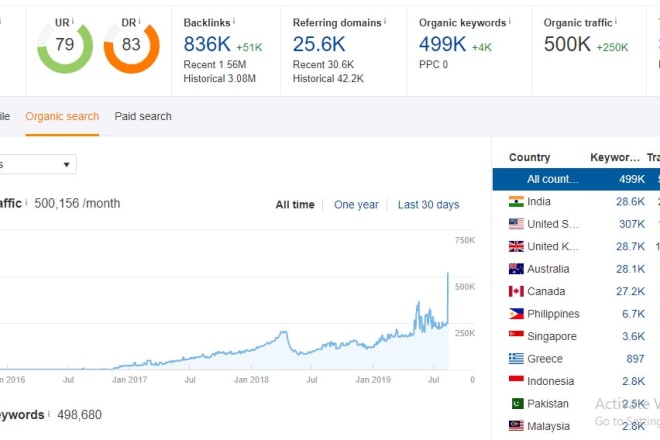Viewport: 660px width, 440px height.
Task: Switch to the Paid search tab
Action: pyautogui.click(x=143, y=116)
